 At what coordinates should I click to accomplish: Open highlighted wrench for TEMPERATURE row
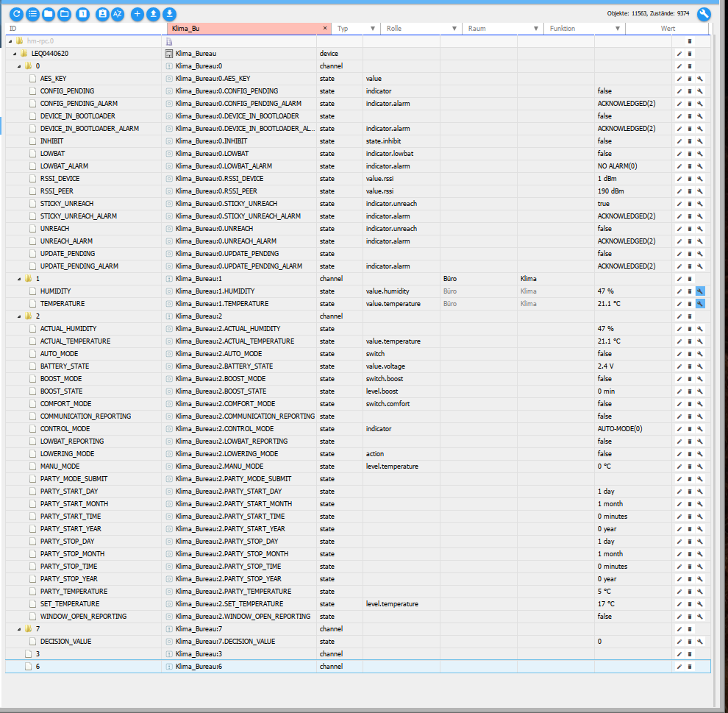(700, 304)
